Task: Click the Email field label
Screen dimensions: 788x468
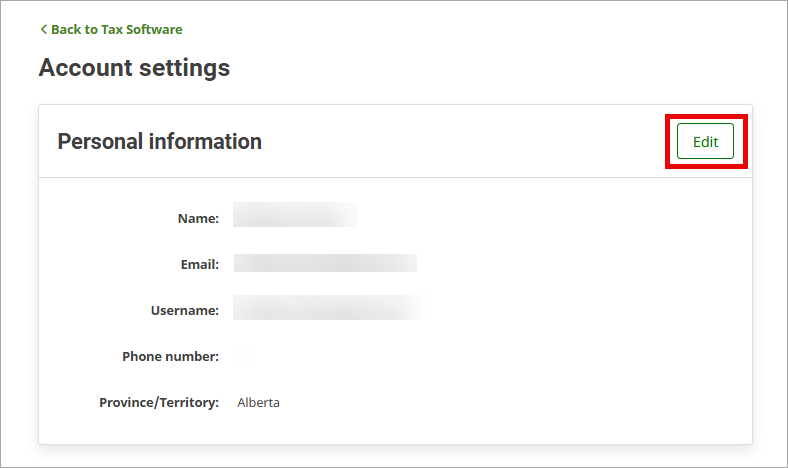Action: (x=200, y=264)
